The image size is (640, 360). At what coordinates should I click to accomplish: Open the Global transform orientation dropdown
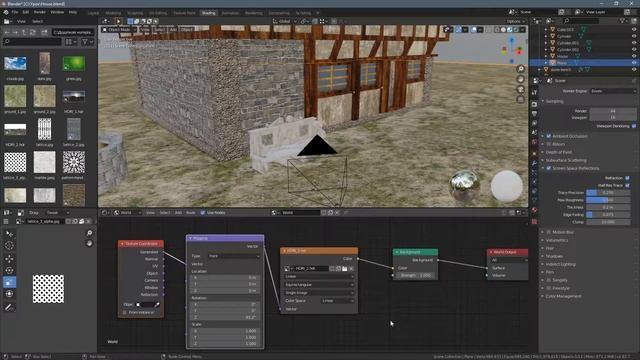[x=284, y=21]
